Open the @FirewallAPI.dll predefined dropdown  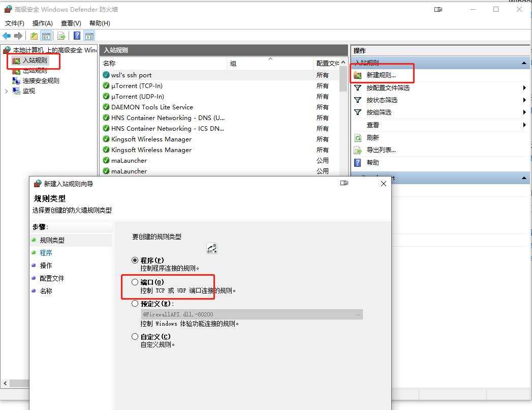pyautogui.click(x=252, y=314)
